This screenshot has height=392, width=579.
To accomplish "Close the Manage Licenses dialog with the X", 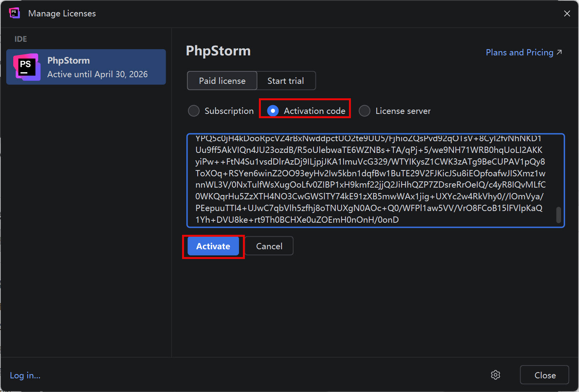I will [x=567, y=14].
